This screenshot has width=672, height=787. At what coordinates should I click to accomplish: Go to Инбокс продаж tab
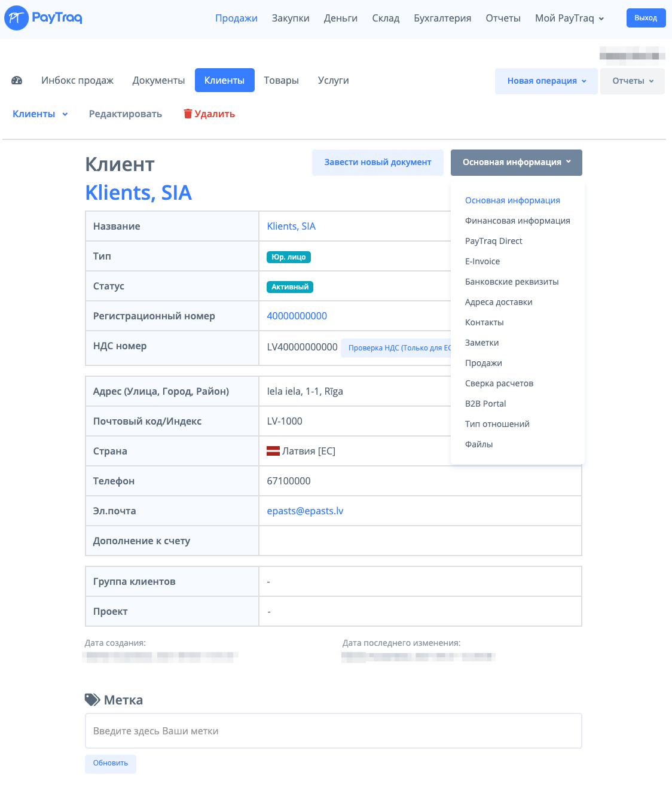coord(77,80)
